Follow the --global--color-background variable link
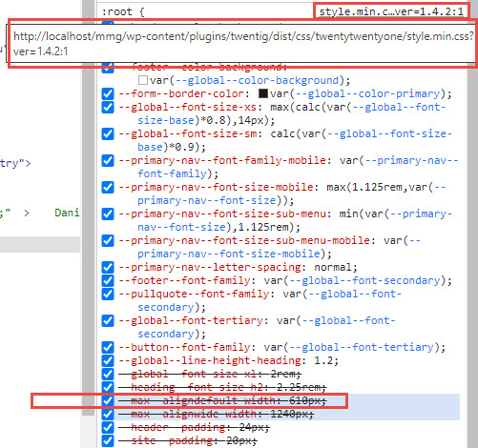This screenshot has width=478, height=448. tap(257, 80)
